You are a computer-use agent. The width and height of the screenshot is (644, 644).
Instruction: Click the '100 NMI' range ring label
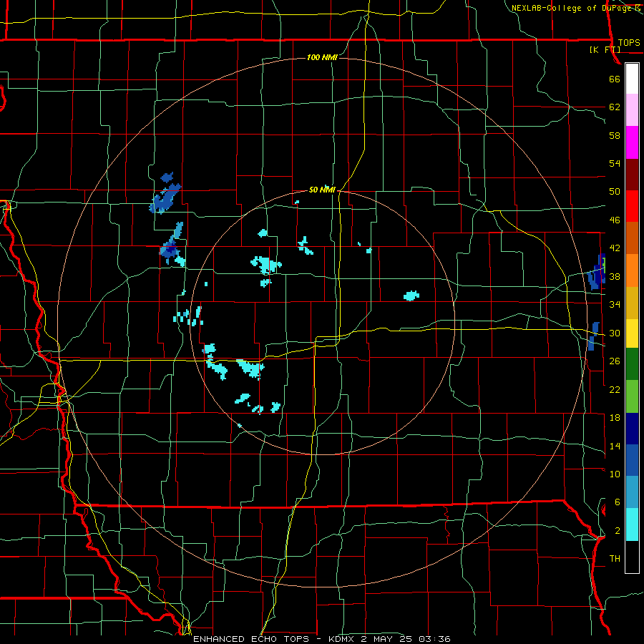coord(322,57)
